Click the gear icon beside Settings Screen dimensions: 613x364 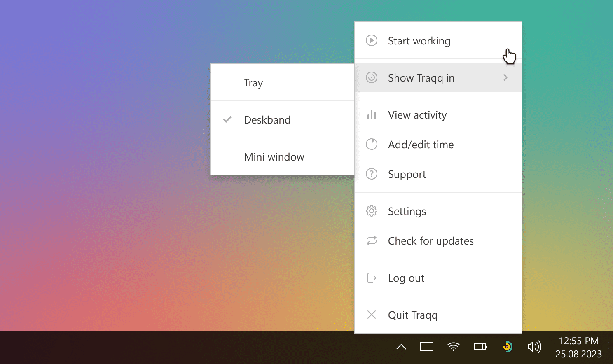pyautogui.click(x=372, y=211)
